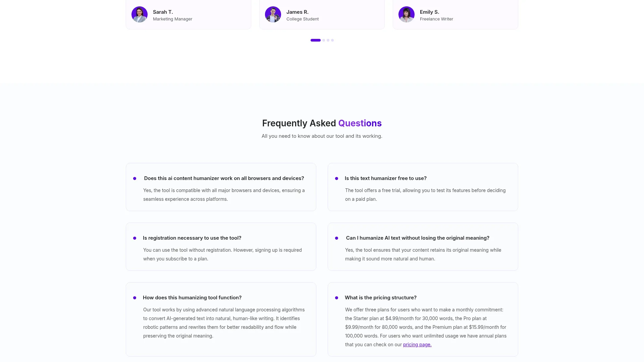644x362 pixels.
Task: Select the third carousel dot
Action: (328, 40)
